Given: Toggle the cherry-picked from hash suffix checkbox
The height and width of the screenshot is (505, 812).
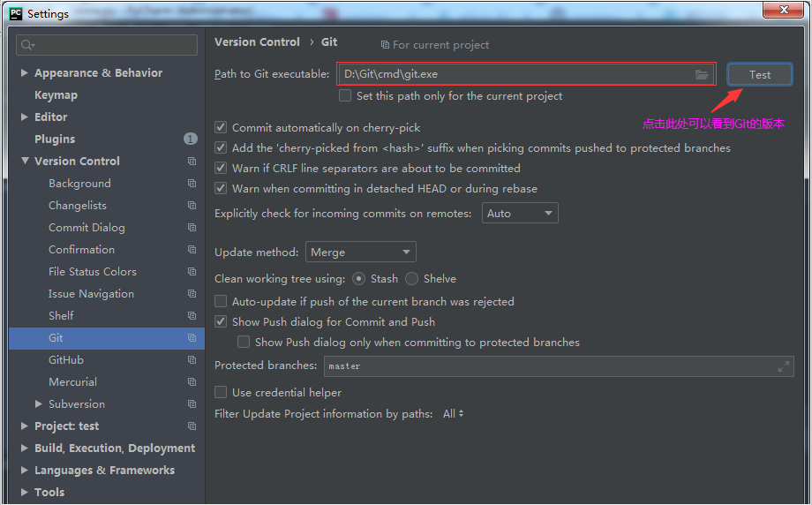Looking at the screenshot, I should click(x=221, y=147).
